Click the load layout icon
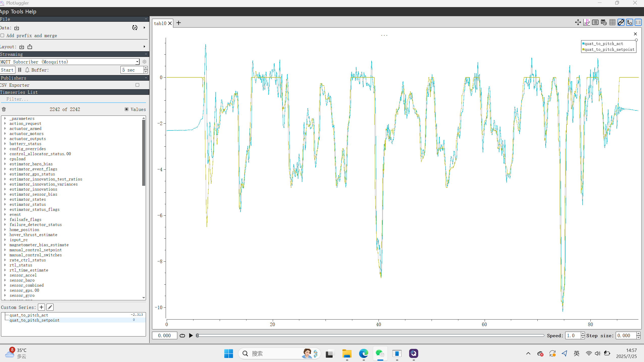Image resolution: width=644 pixels, height=362 pixels. 22,47
